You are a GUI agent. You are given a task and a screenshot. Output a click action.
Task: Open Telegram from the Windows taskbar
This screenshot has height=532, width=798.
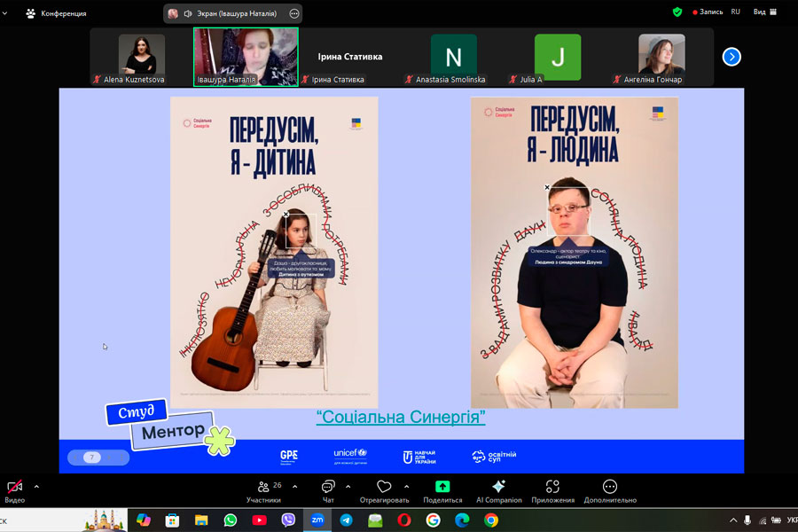(x=346, y=520)
